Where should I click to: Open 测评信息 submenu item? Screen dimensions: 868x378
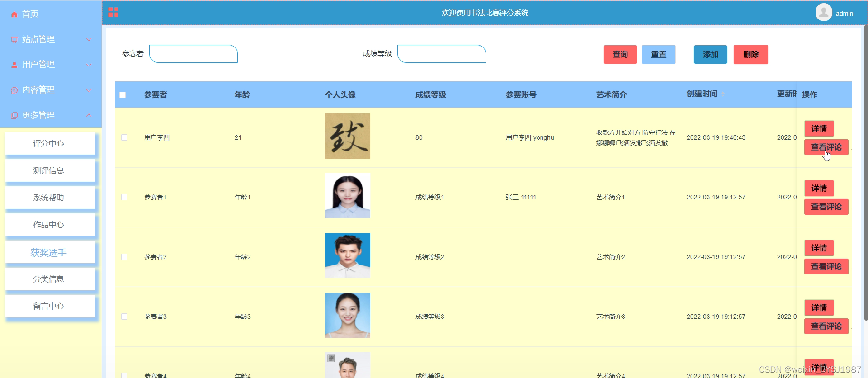[50, 170]
